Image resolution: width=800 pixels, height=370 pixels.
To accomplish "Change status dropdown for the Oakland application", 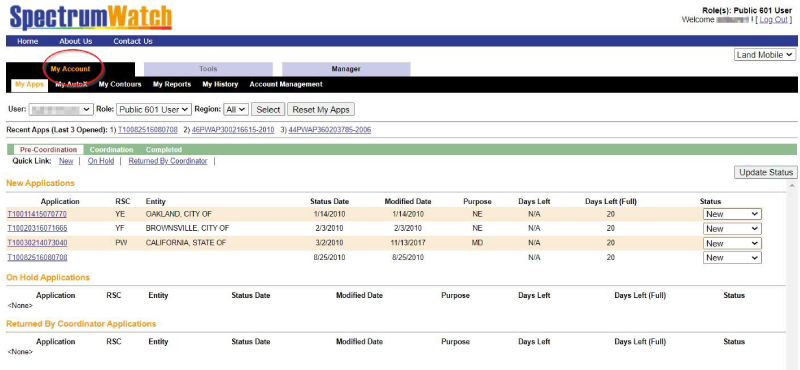I will point(732,214).
